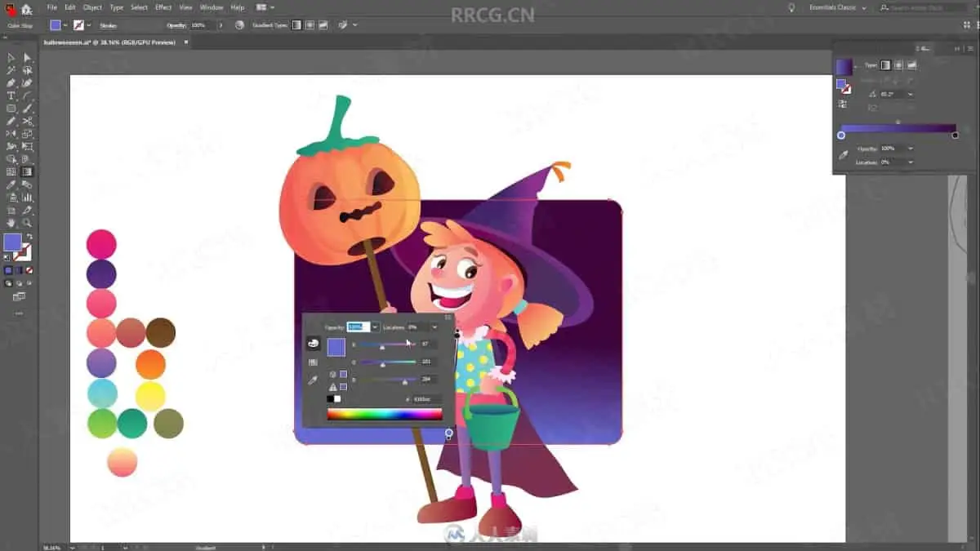
Task: Open the Effect menu
Action: 163,7
